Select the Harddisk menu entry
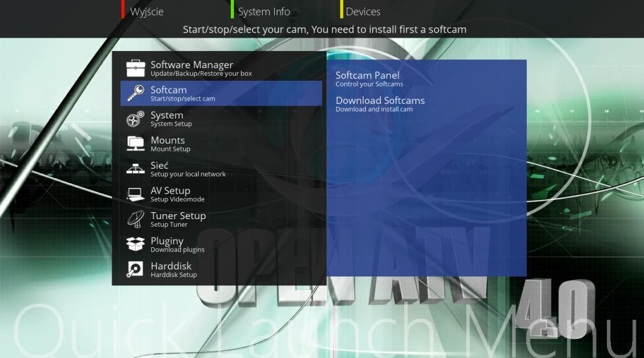The height and width of the screenshot is (358, 644). (221, 269)
